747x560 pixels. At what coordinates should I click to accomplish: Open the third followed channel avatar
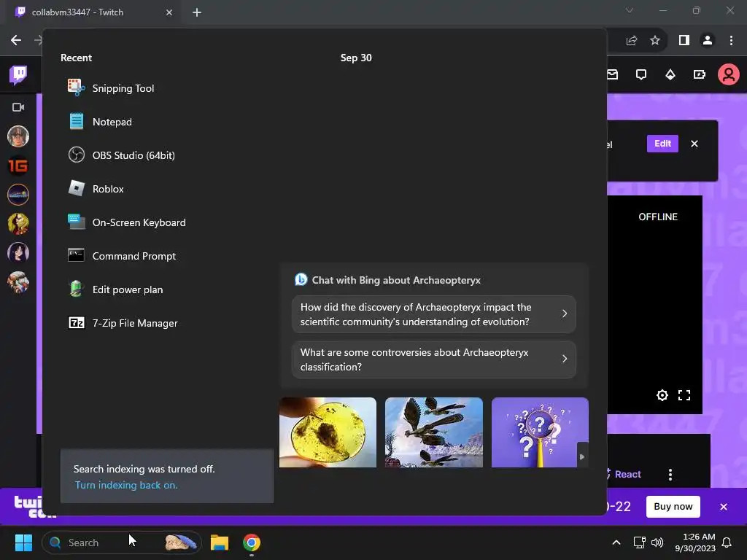coord(18,194)
